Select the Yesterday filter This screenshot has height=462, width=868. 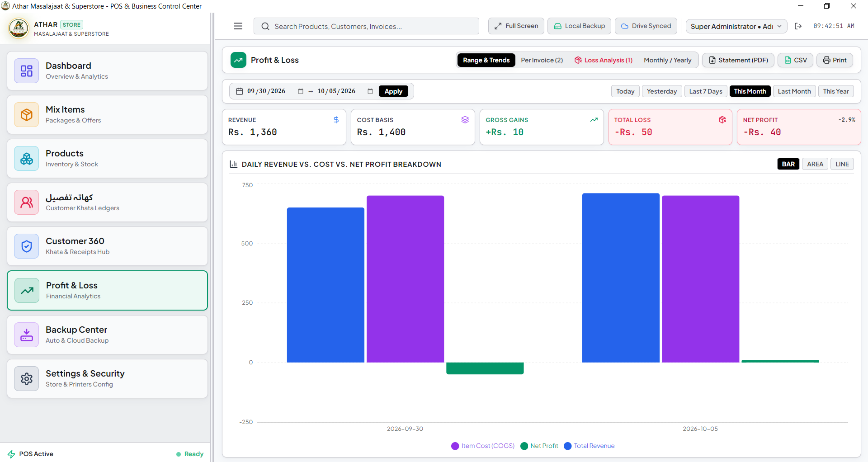(x=662, y=91)
